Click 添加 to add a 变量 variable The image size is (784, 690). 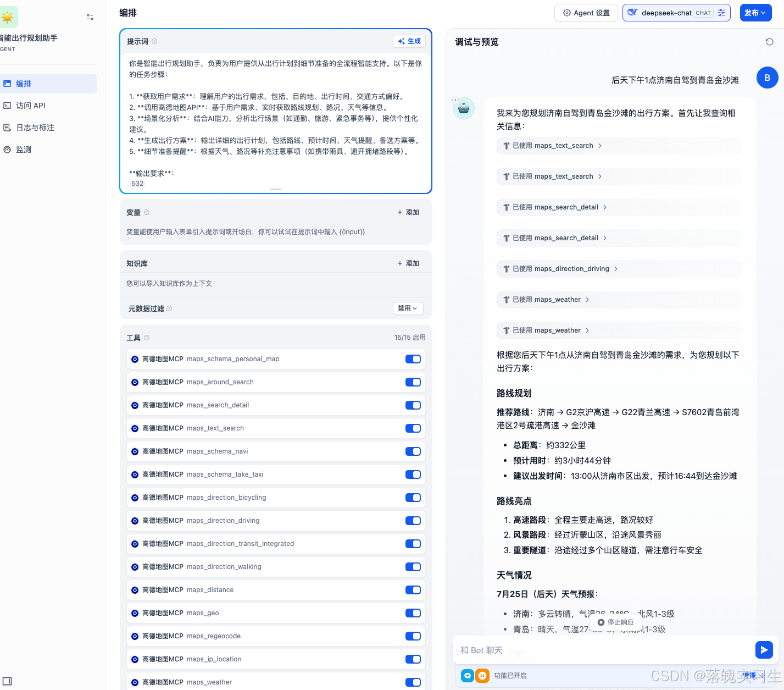coord(408,212)
